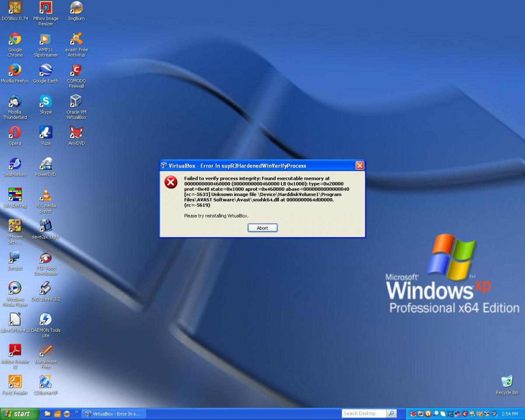Launch the PDF reader from Quick Launch
This screenshot has height=420, width=525.
click(x=57, y=414)
